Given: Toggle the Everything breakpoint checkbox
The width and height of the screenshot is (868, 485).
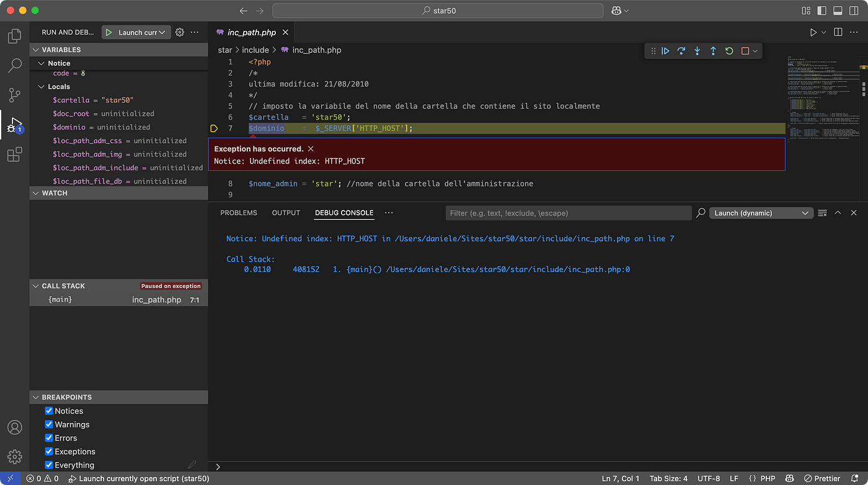Looking at the screenshot, I should (x=49, y=465).
